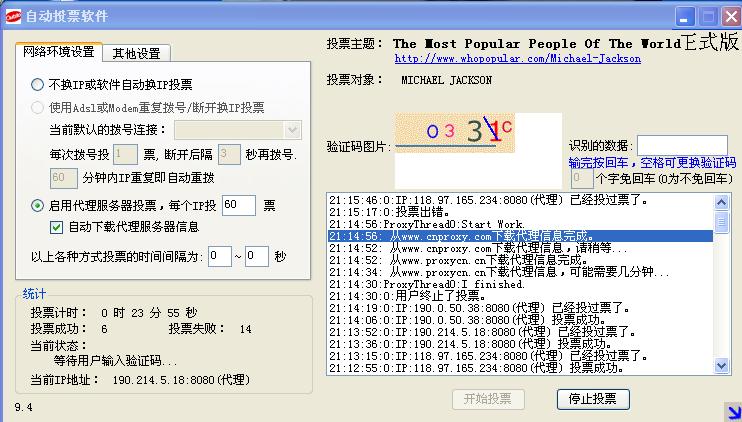Image resolution: width=742 pixels, height=422 pixels.
Task: Click the log scrollbar down arrow
Action: [721, 365]
